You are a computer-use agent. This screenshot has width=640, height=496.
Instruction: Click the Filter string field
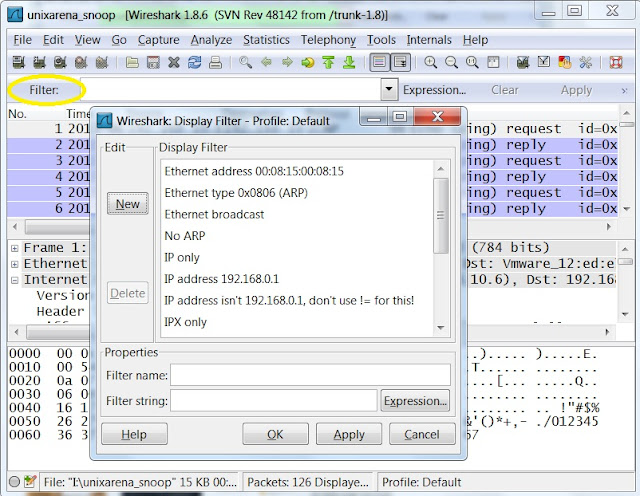[x=273, y=400]
